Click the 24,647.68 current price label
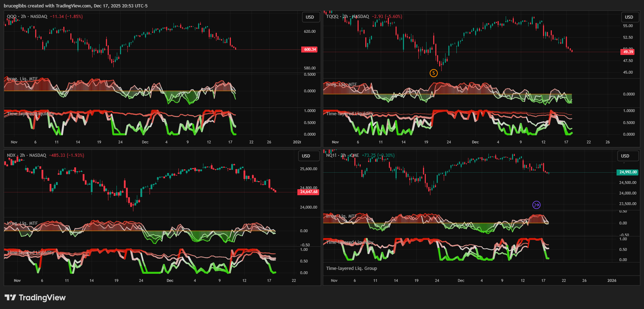This screenshot has width=644, height=309. [309, 192]
